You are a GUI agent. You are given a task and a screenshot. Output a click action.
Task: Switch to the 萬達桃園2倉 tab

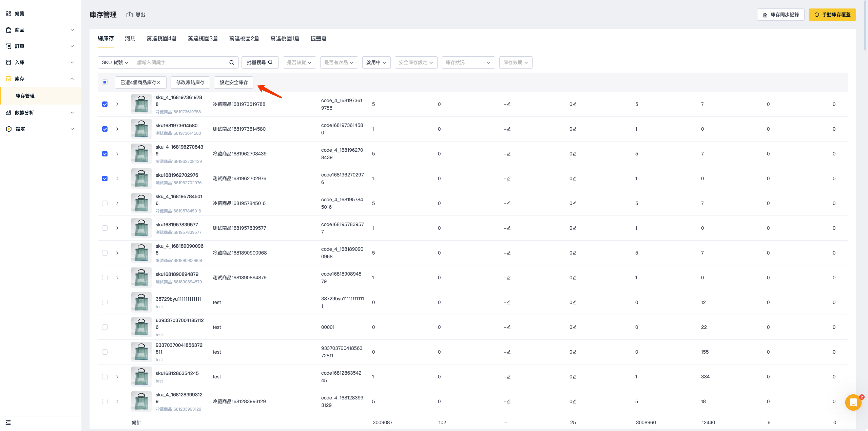pos(244,39)
